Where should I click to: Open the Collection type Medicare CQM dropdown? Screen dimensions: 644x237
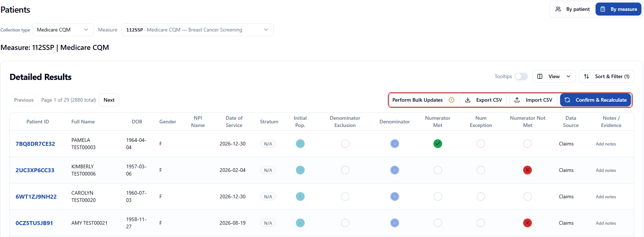(x=63, y=30)
